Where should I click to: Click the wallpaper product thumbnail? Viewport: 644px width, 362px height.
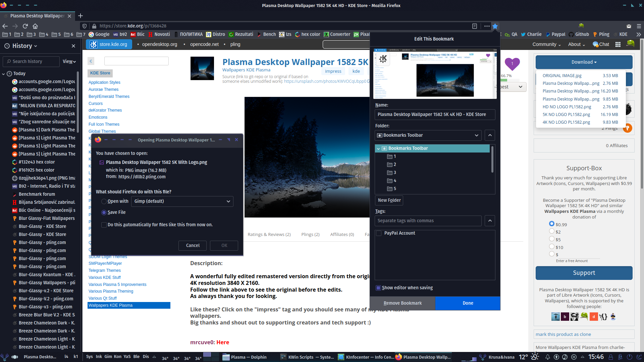point(202,68)
